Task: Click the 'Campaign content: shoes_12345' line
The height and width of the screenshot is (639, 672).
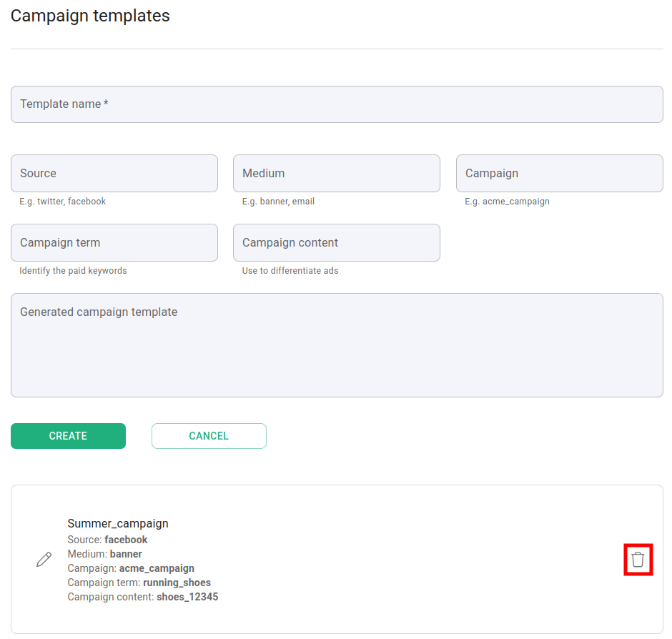Action: 142,597
